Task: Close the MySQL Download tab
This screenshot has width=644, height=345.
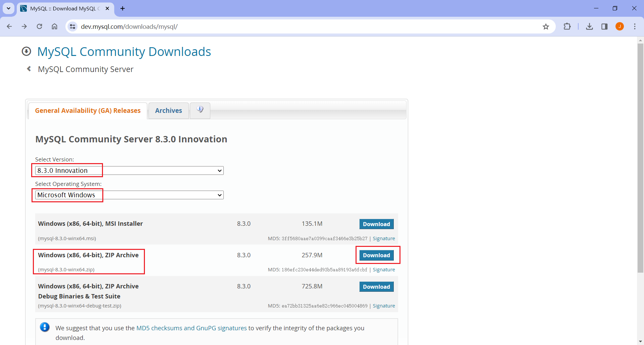Action: (x=107, y=8)
